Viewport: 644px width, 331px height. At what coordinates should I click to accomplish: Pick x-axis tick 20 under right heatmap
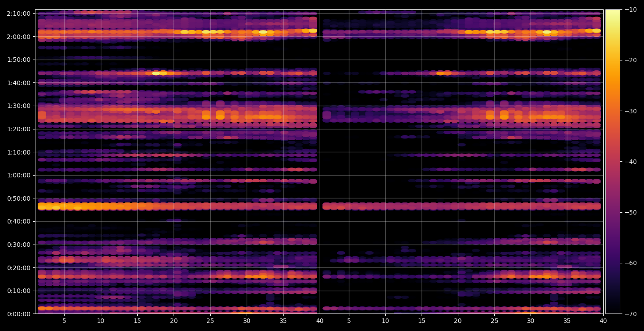pyautogui.click(x=458, y=321)
